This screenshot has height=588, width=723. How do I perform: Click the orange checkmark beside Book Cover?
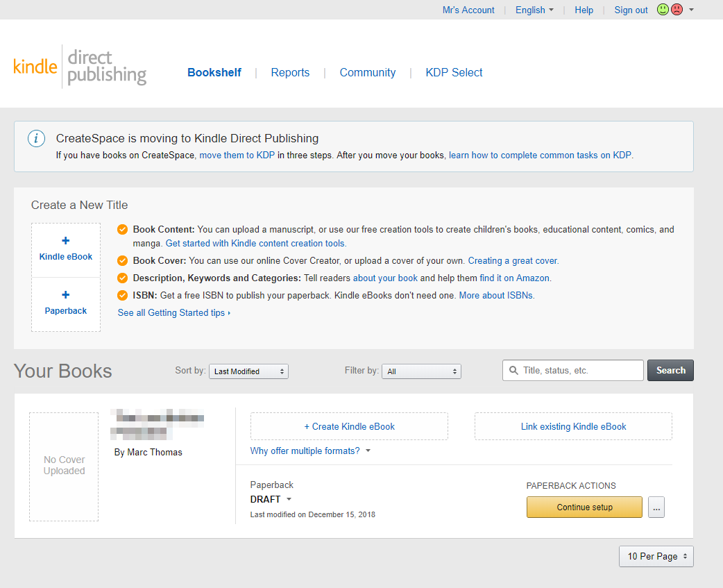point(122,261)
